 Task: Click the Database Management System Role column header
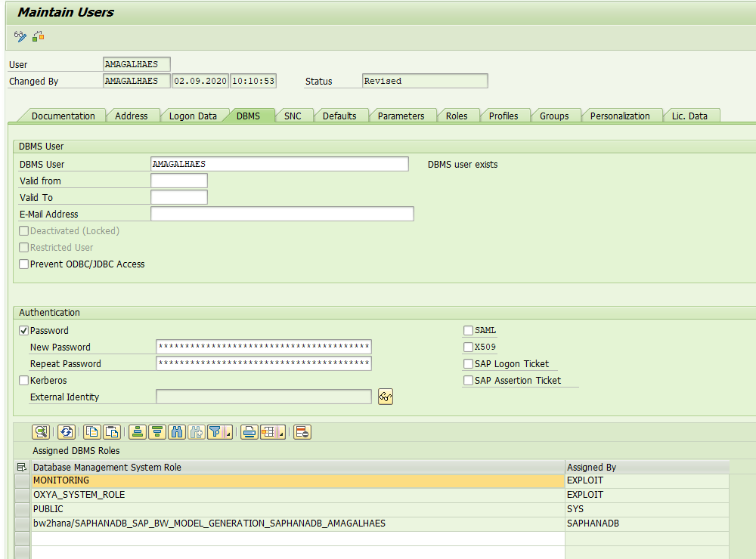298,467
